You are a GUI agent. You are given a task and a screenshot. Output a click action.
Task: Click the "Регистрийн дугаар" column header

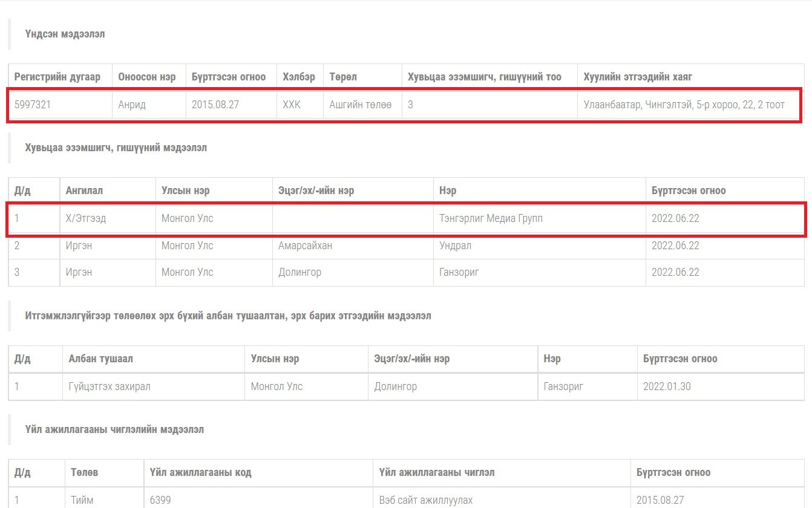point(57,77)
